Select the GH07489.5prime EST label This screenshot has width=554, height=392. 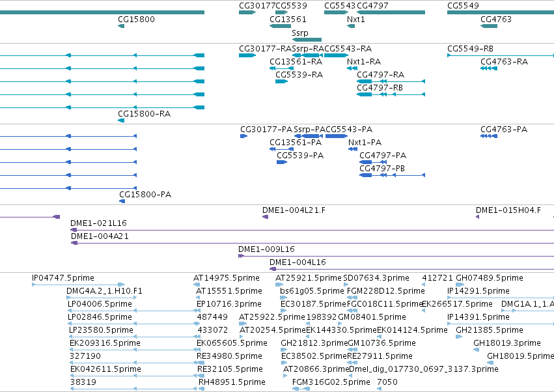coord(490,278)
